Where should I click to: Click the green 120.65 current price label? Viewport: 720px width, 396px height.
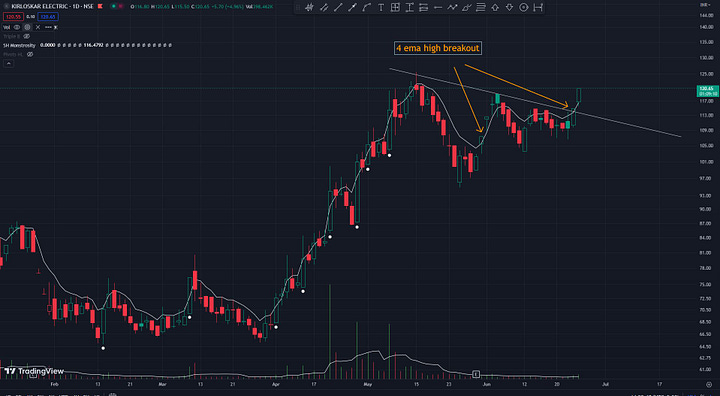(708, 91)
